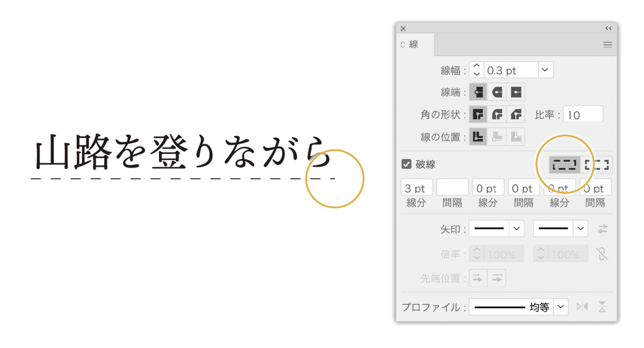Screen dimensions: 644x348
Task: Toggle align dashes to corners option
Action: click(x=597, y=165)
